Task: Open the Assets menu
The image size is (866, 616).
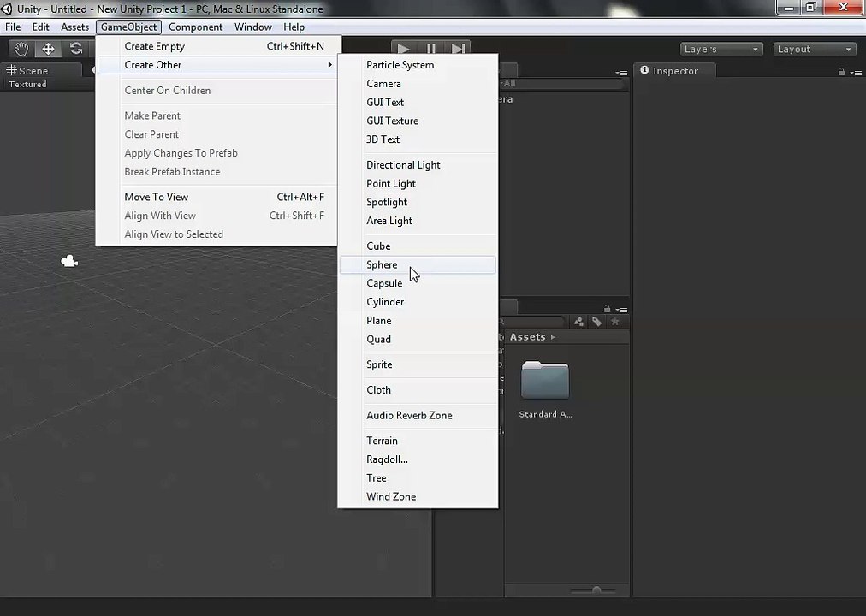Action: 74,27
